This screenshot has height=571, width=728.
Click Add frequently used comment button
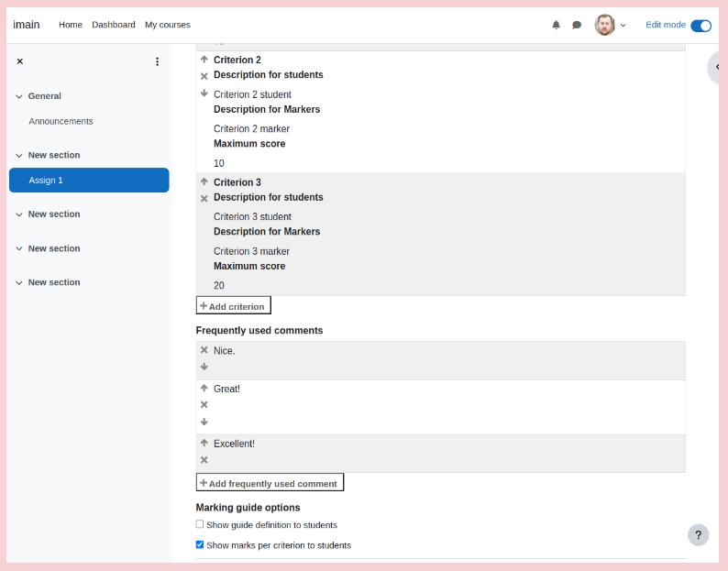click(270, 482)
